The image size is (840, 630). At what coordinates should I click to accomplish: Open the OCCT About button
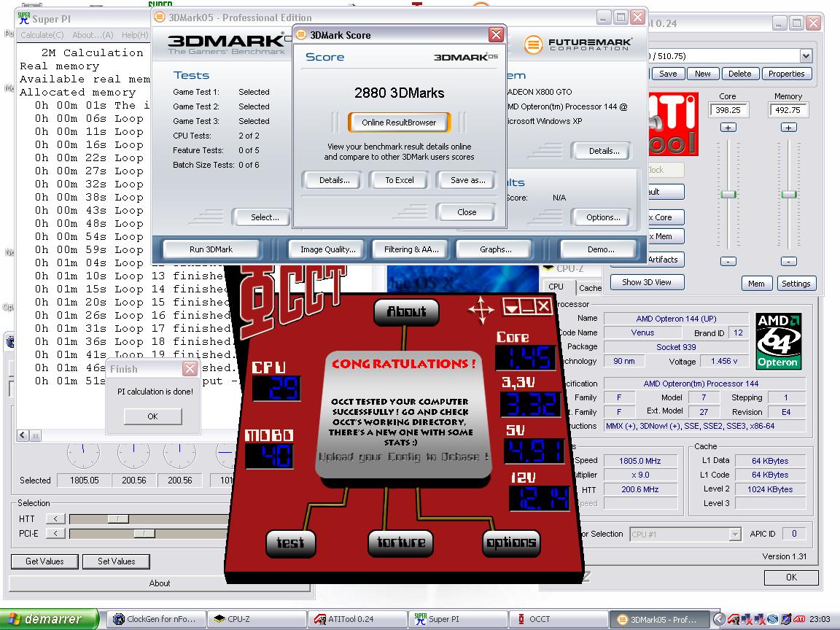pyautogui.click(x=406, y=311)
